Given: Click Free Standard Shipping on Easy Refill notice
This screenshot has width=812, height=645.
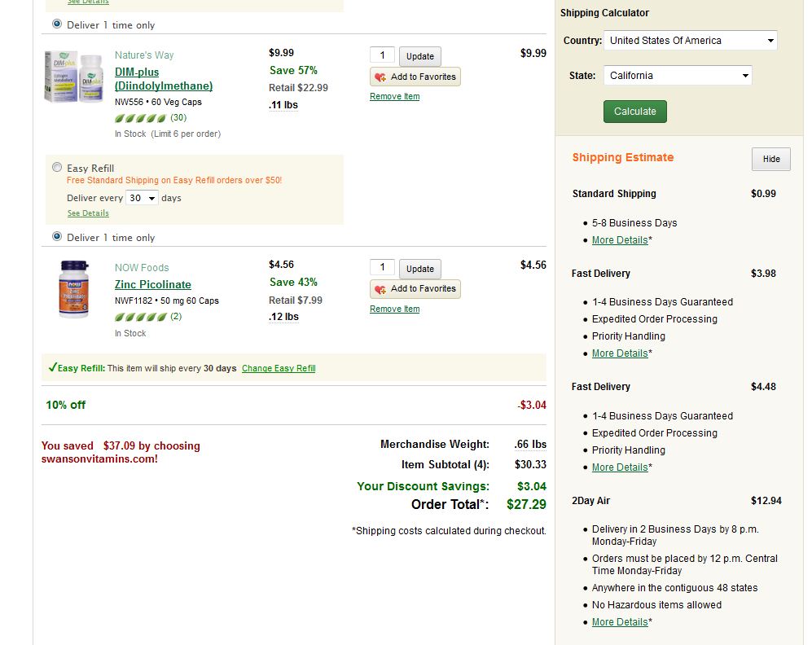Looking at the screenshot, I should coord(174,180).
